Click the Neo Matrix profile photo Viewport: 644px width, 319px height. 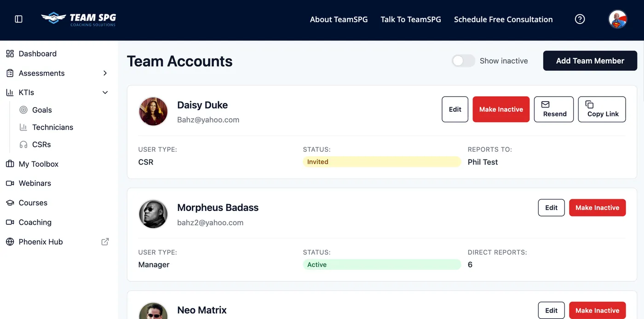pyautogui.click(x=154, y=311)
